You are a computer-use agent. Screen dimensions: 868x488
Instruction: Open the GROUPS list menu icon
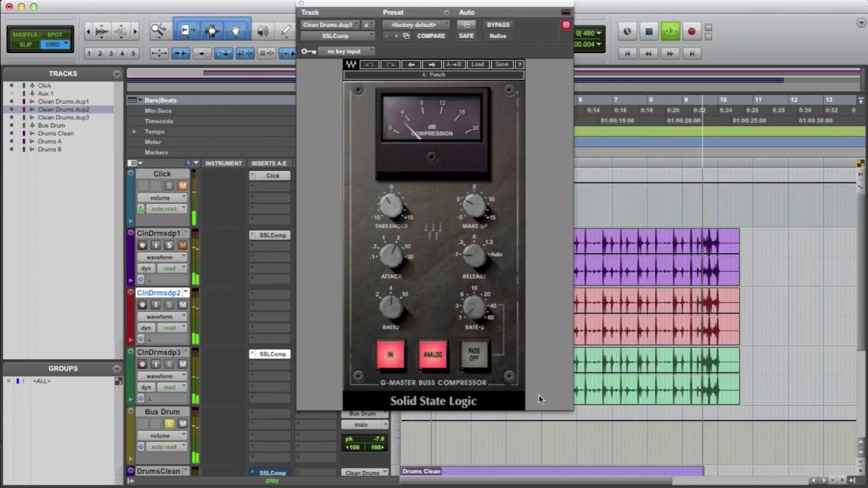pos(117,369)
